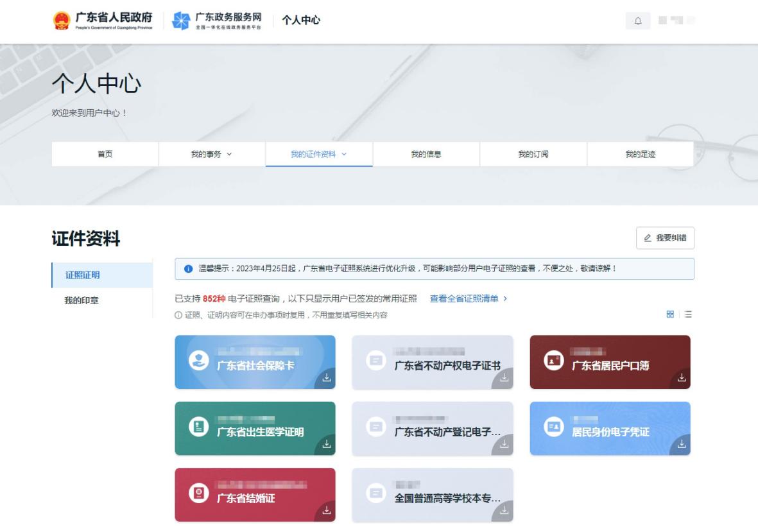Click the 我要纠错 button

(x=665, y=237)
